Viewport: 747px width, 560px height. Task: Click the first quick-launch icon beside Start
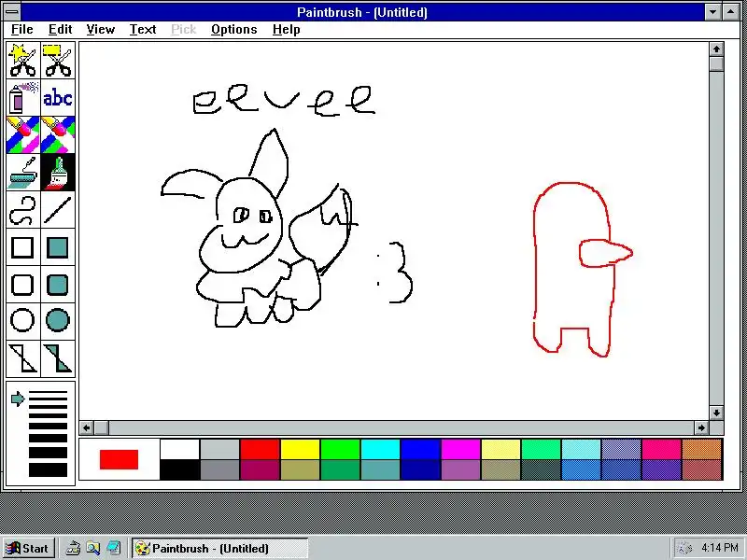(73, 548)
